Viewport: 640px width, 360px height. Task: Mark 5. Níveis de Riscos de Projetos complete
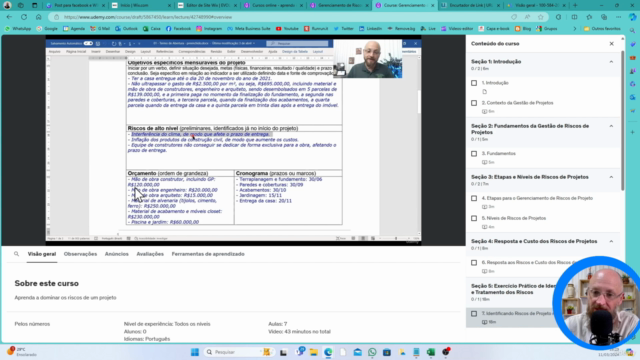474,218
